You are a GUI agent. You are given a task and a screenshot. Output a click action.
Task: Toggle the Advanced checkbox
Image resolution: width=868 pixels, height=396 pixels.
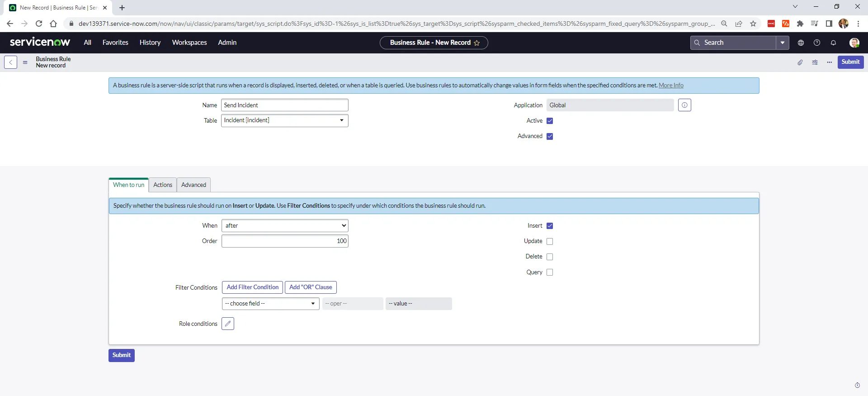point(550,136)
